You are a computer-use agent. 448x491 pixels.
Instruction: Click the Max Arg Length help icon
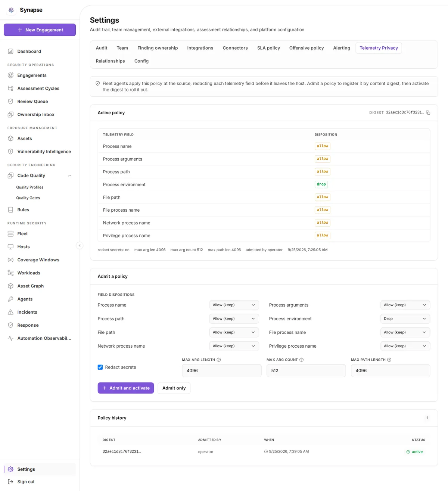(219, 360)
